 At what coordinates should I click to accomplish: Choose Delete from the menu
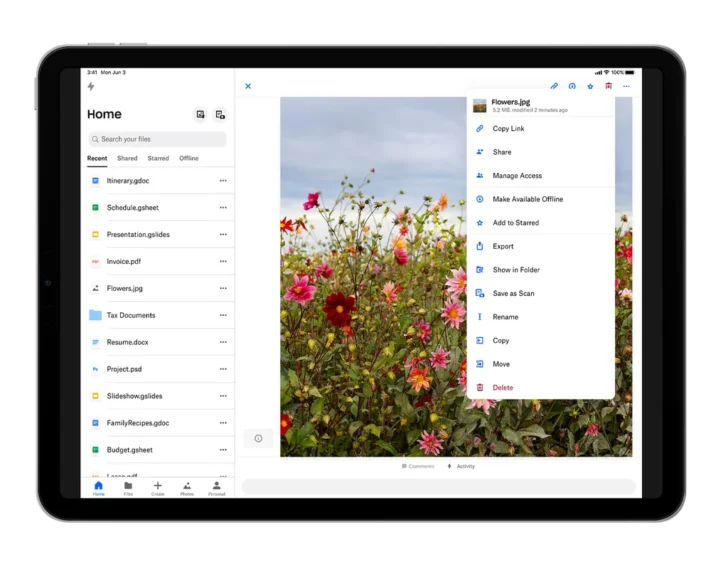click(x=541, y=388)
